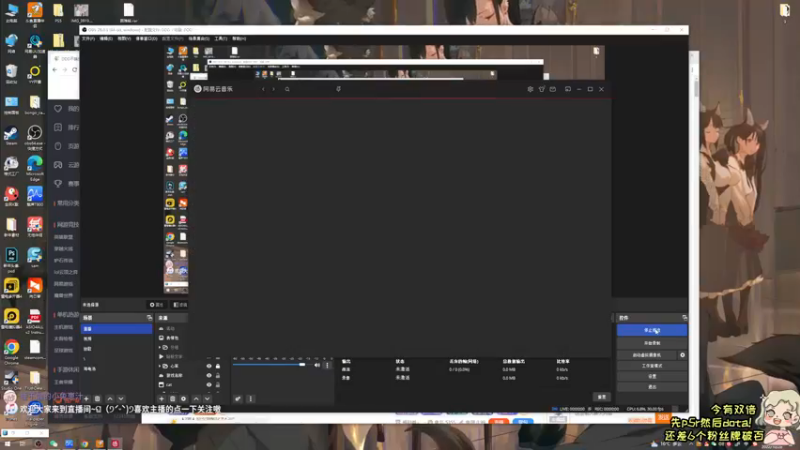Click the blue stop streaming button

(x=652, y=331)
